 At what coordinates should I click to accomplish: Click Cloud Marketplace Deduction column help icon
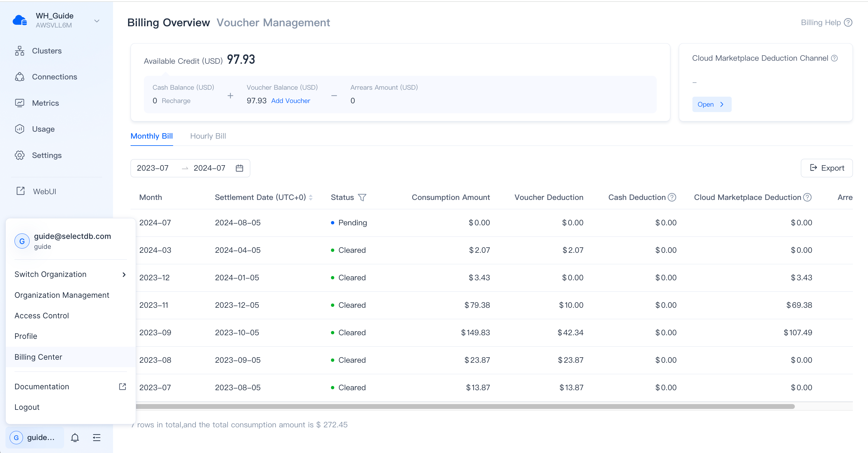tap(807, 198)
